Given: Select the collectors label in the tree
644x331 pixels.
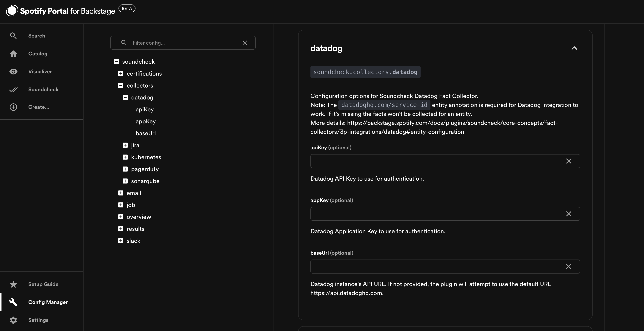Looking at the screenshot, I should [140, 86].
